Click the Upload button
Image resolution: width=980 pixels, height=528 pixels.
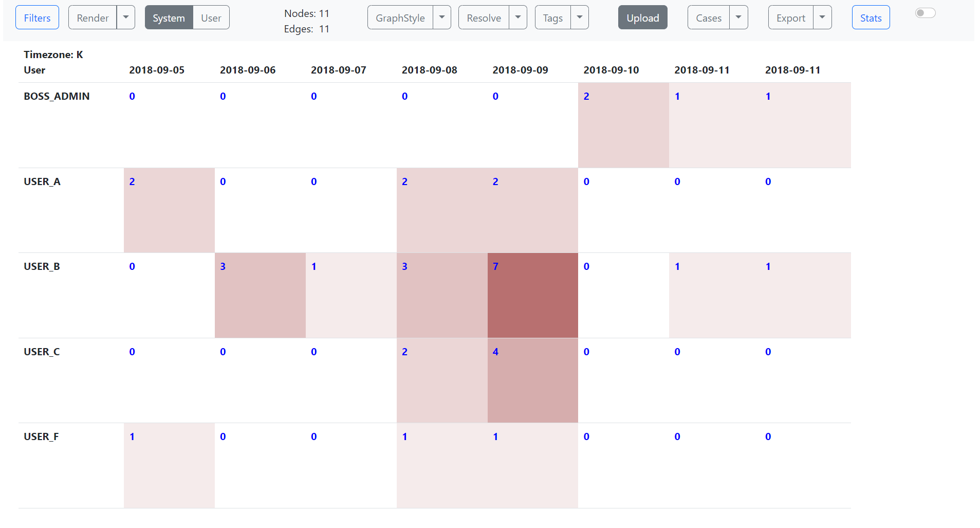pyautogui.click(x=642, y=18)
